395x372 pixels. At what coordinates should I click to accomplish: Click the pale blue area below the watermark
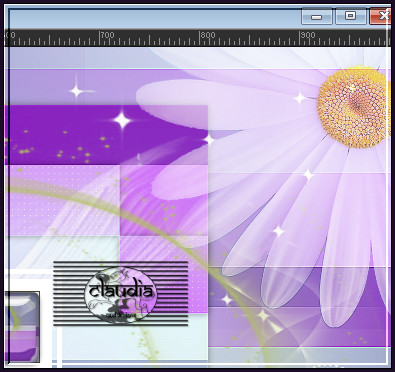(133, 342)
